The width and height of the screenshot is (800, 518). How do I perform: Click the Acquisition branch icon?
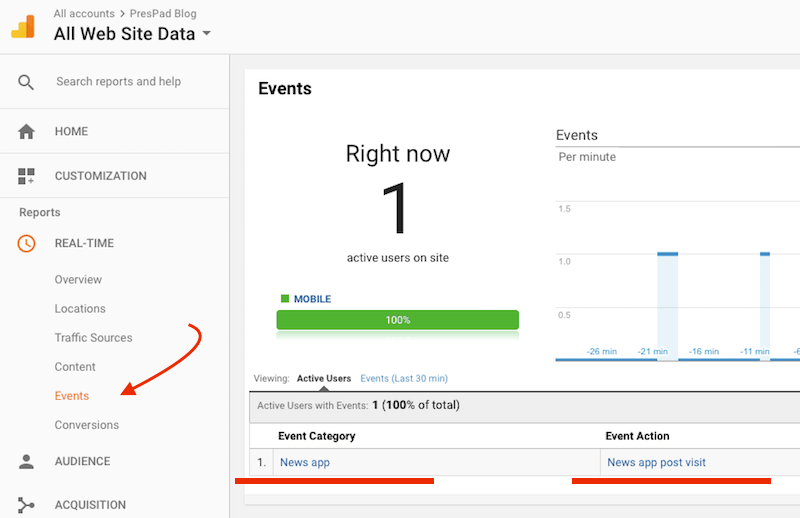pos(26,505)
